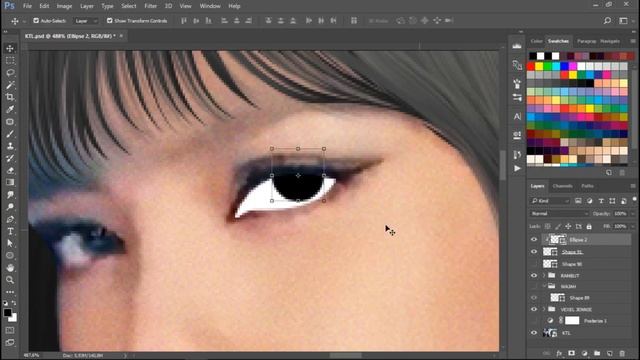
Task: Select the Clone Stamp tool
Action: [x=10, y=146]
